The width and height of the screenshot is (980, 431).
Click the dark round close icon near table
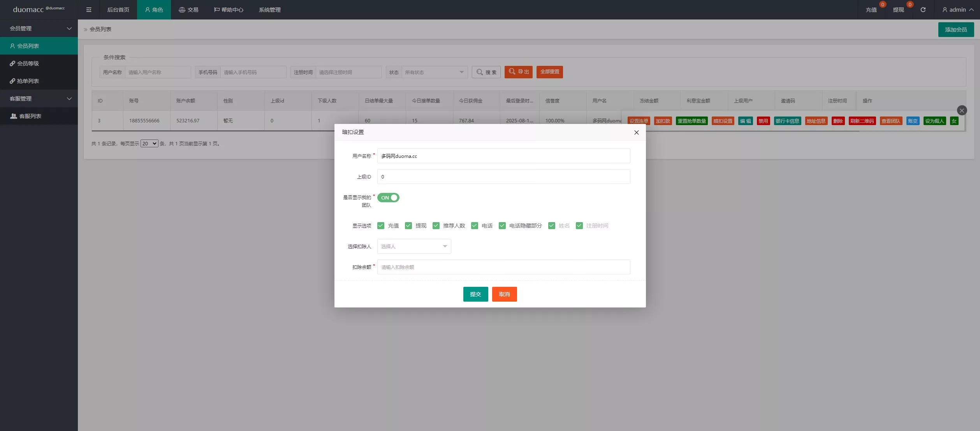[962, 111]
